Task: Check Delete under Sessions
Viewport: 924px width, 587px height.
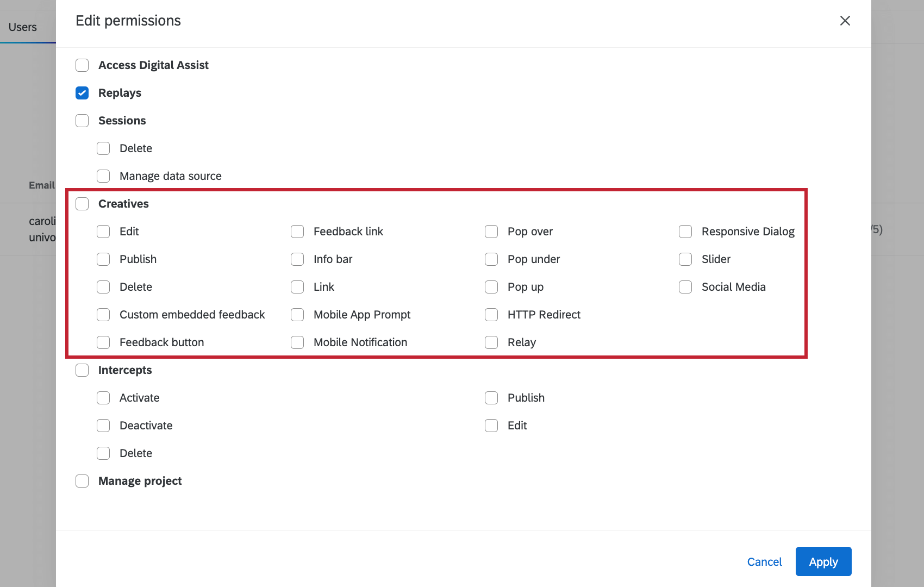Action: (103, 148)
